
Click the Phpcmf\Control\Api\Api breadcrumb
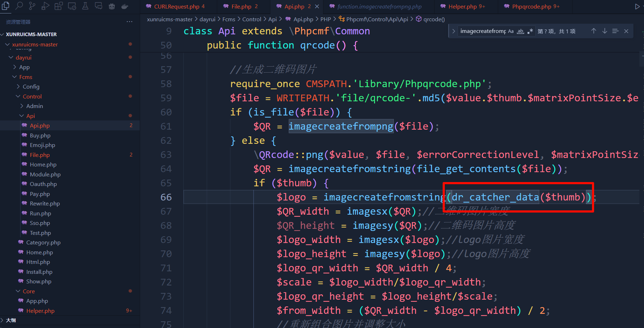[x=377, y=19]
